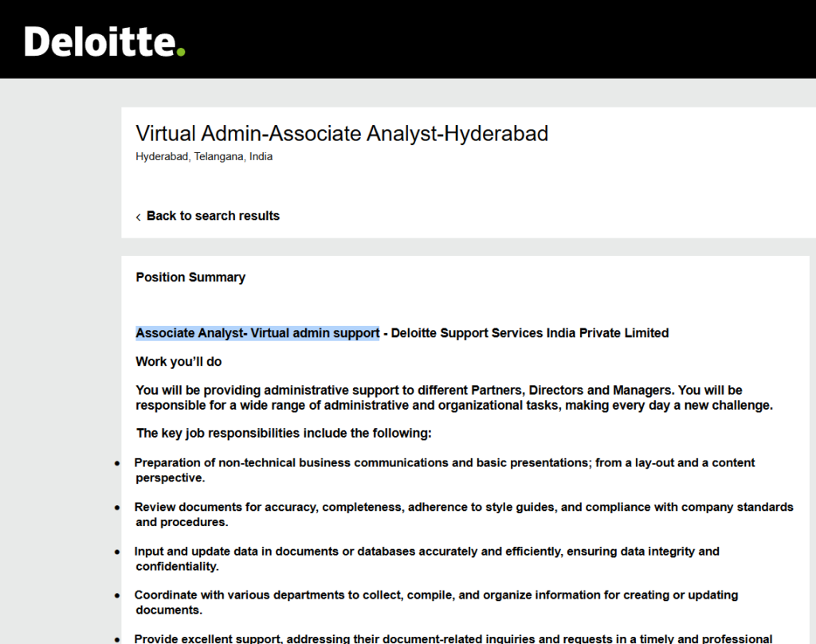Click 'The key job responsibilities include' line

284,433
